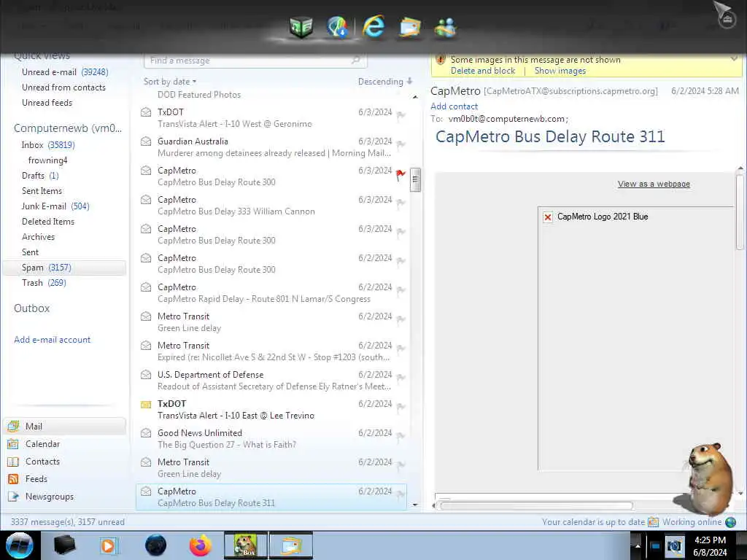
Task: Click the preview pane vertical scrollbar thumb
Action: pyautogui.click(x=740, y=212)
